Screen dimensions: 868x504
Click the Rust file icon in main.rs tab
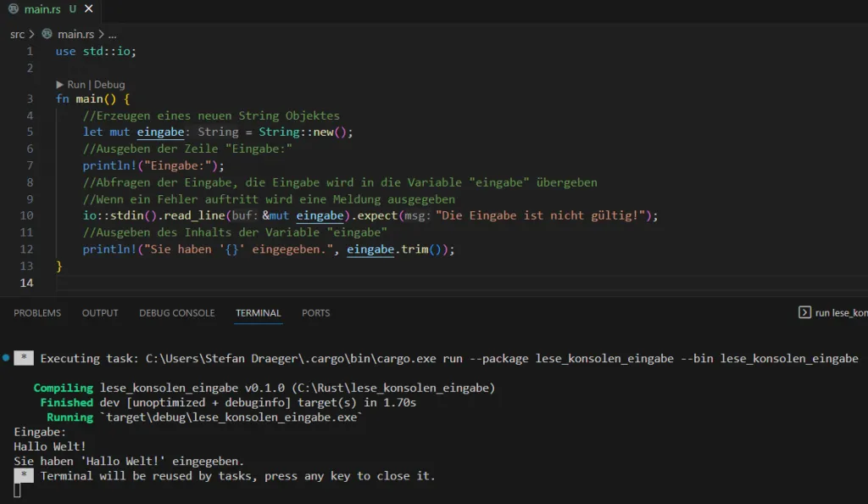point(13,9)
